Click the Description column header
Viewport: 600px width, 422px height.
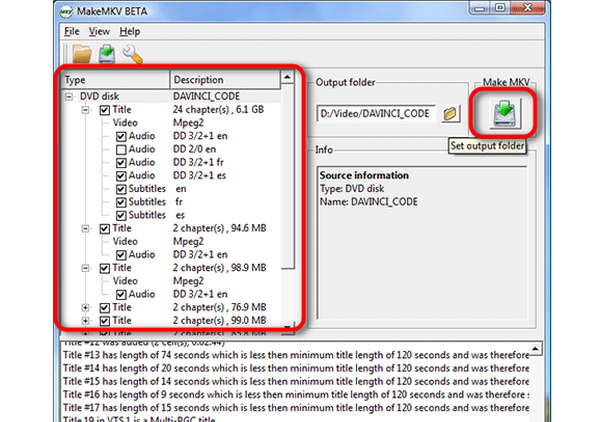[x=225, y=80]
